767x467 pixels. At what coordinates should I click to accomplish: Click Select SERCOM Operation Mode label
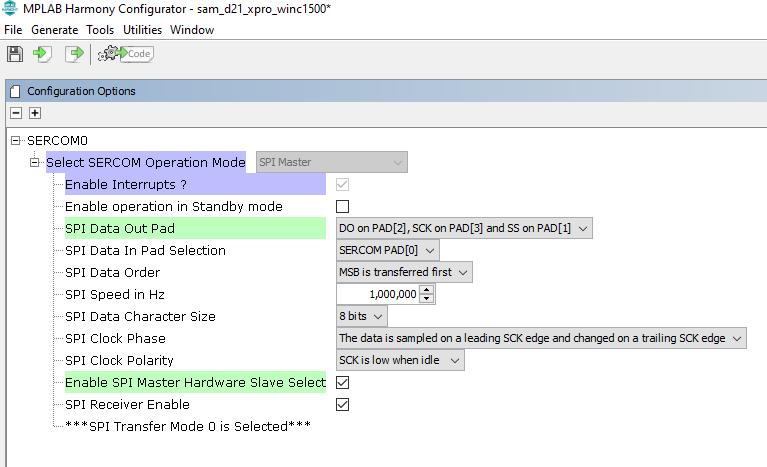click(x=146, y=162)
